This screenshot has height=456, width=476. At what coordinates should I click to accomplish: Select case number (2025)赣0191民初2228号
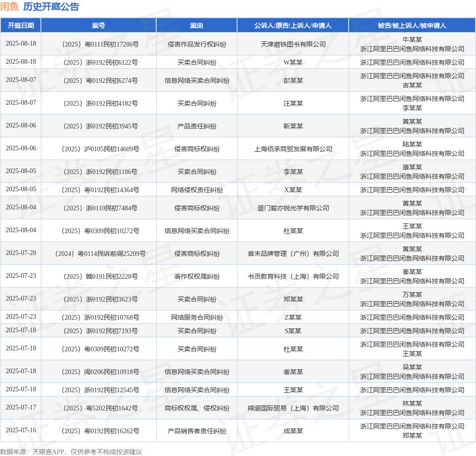tap(100, 277)
